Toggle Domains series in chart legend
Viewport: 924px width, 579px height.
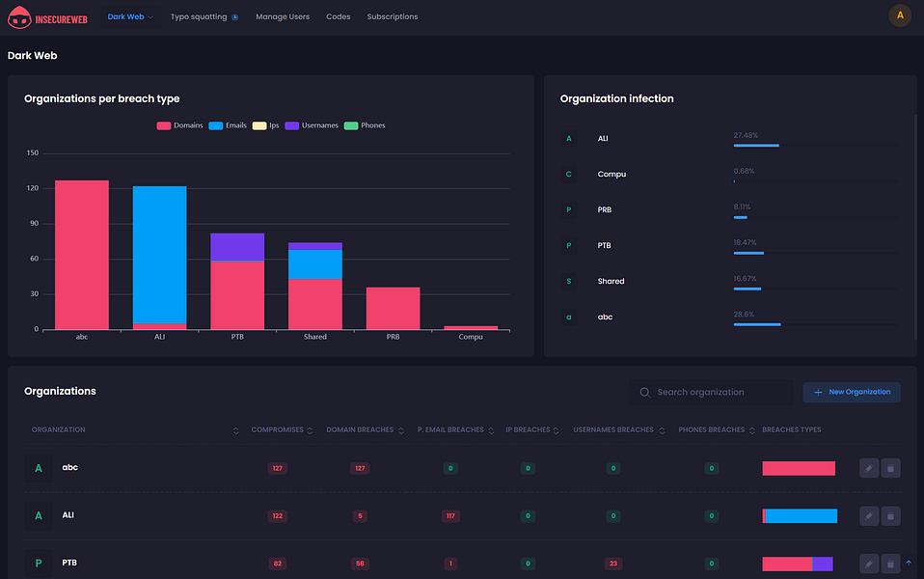[179, 125]
